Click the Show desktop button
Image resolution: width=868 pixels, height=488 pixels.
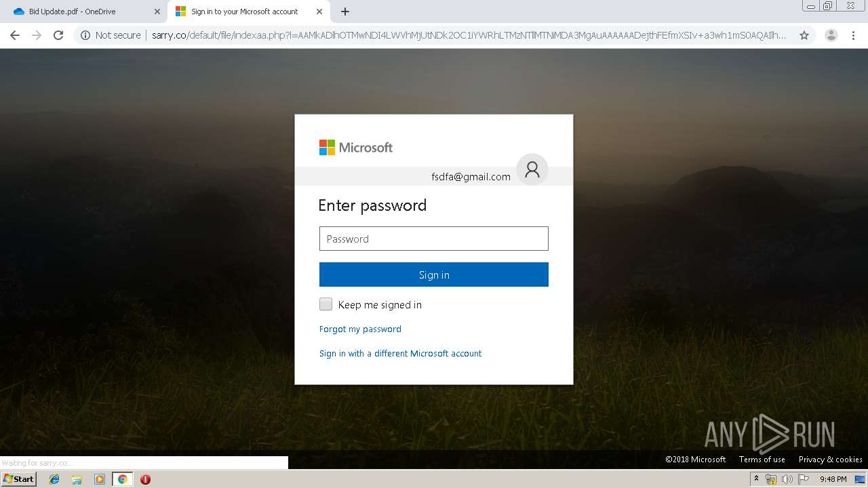tap(861, 479)
